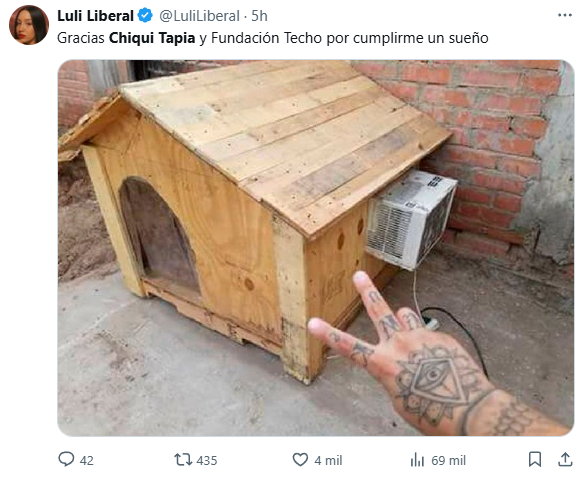Click the 69 mil views count
This screenshot has height=480, width=586.
coord(448,461)
